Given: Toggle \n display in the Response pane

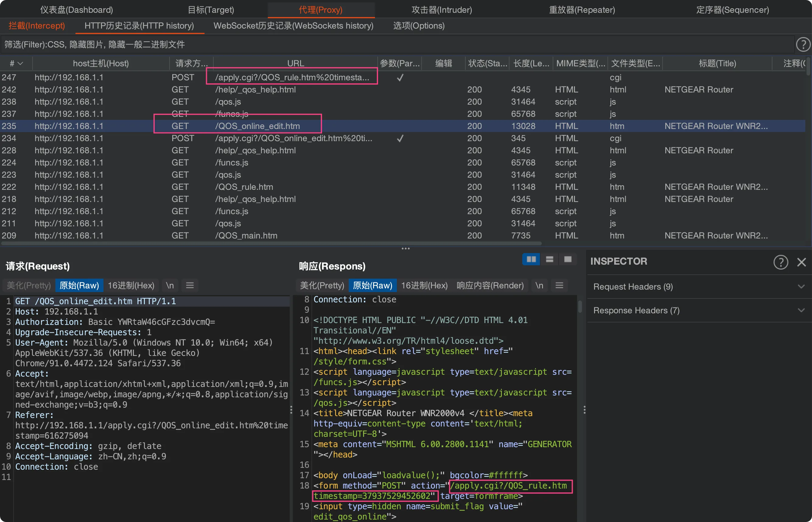Looking at the screenshot, I should click(539, 285).
